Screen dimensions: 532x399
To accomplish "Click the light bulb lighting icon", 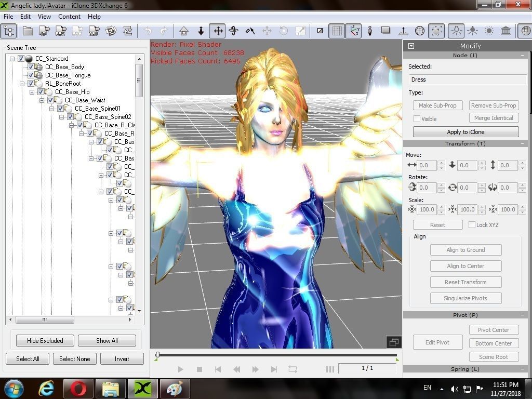I will point(456,31).
